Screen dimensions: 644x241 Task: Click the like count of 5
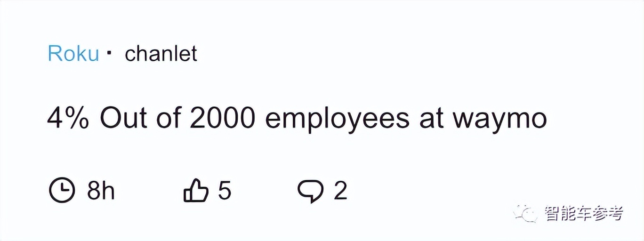(x=225, y=191)
